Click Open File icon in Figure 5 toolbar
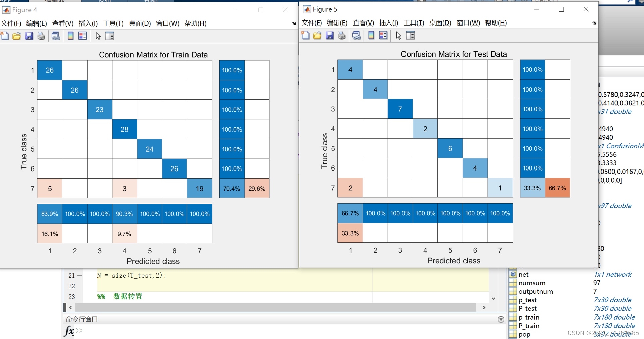Image resolution: width=644 pixels, height=339 pixels. click(317, 35)
